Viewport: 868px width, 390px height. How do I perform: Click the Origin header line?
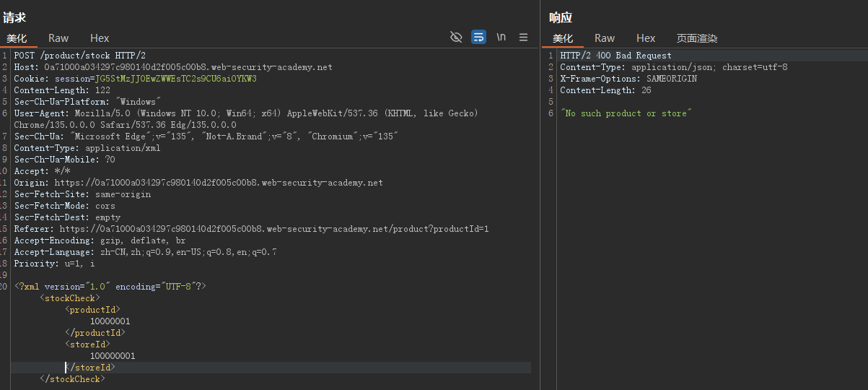198,183
